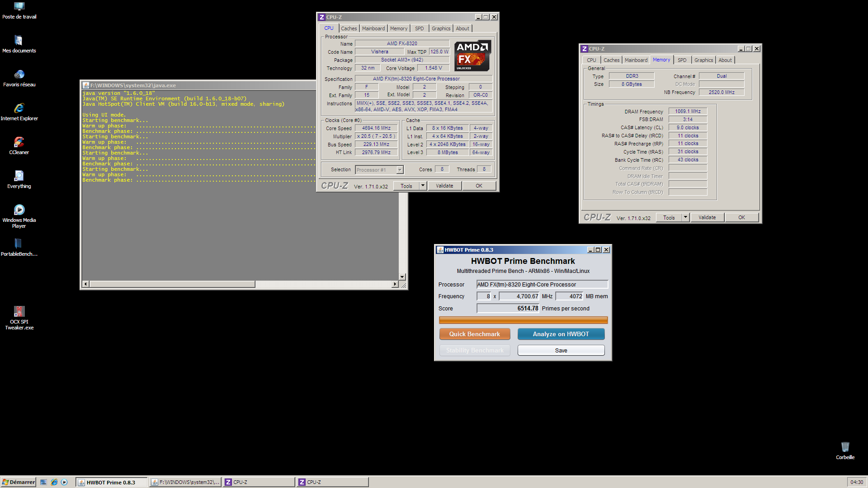868x488 pixels.
Task: Launch Windows Media Player desktop icon
Action: [19, 216]
